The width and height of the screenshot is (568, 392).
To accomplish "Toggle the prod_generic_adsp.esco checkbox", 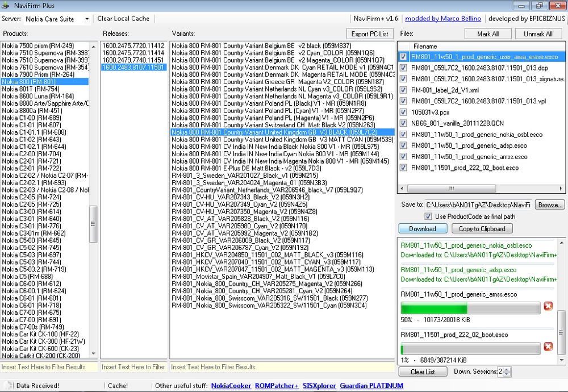I will click(x=403, y=145).
